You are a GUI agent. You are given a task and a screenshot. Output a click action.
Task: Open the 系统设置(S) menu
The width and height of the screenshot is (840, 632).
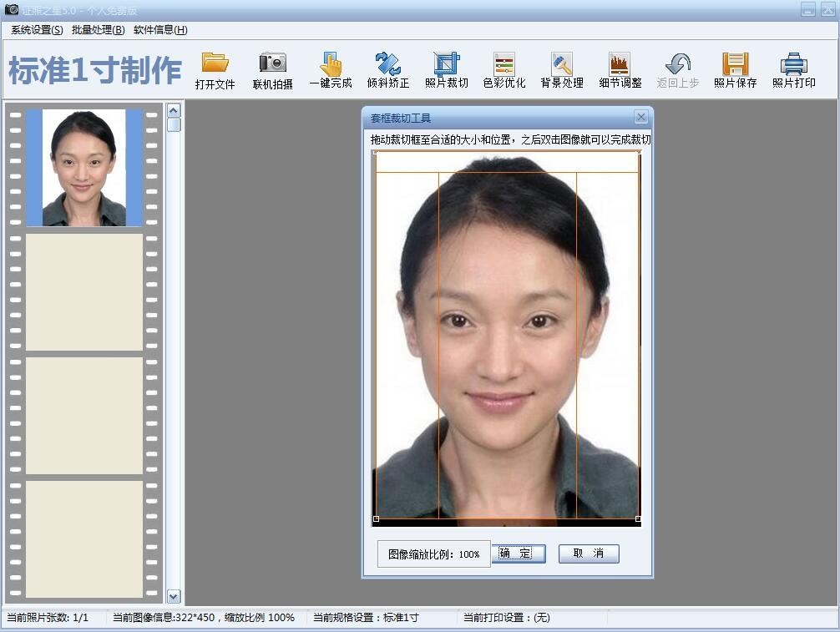(37, 30)
